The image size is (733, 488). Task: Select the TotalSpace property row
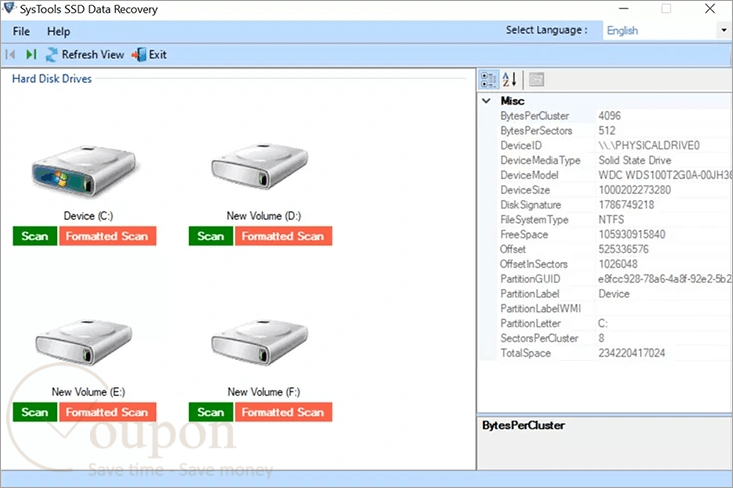point(615,353)
